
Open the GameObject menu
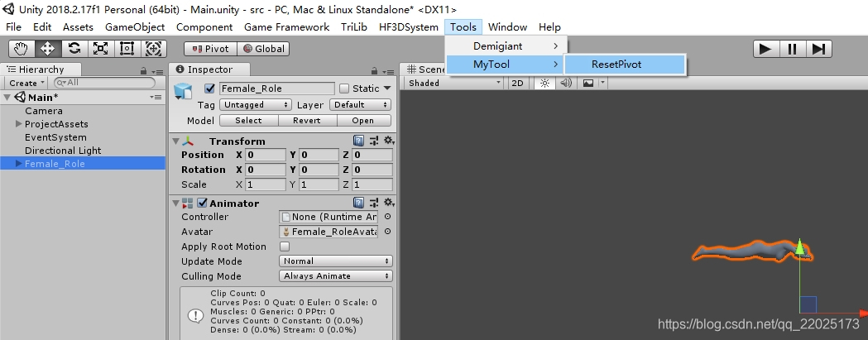pos(135,26)
